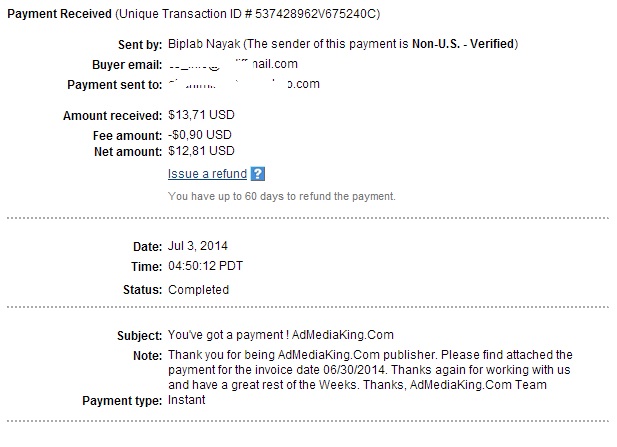Click the Payment sent to email value
The height and width of the screenshot is (447, 617).
click(244, 84)
